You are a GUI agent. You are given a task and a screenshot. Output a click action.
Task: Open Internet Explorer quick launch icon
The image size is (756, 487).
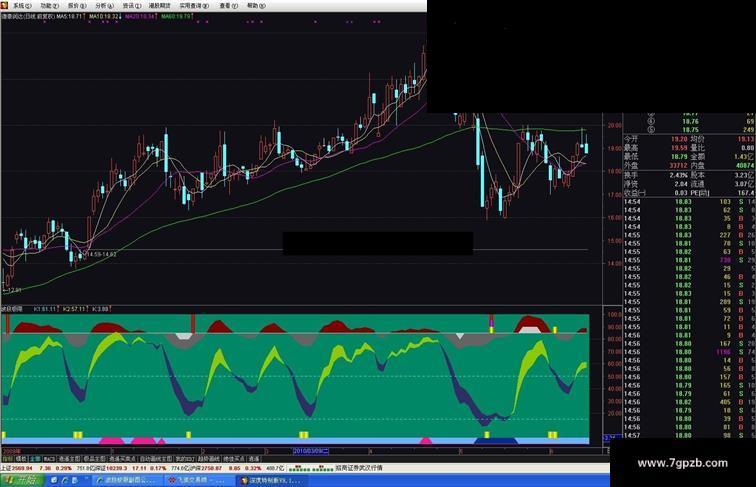(x=64, y=480)
